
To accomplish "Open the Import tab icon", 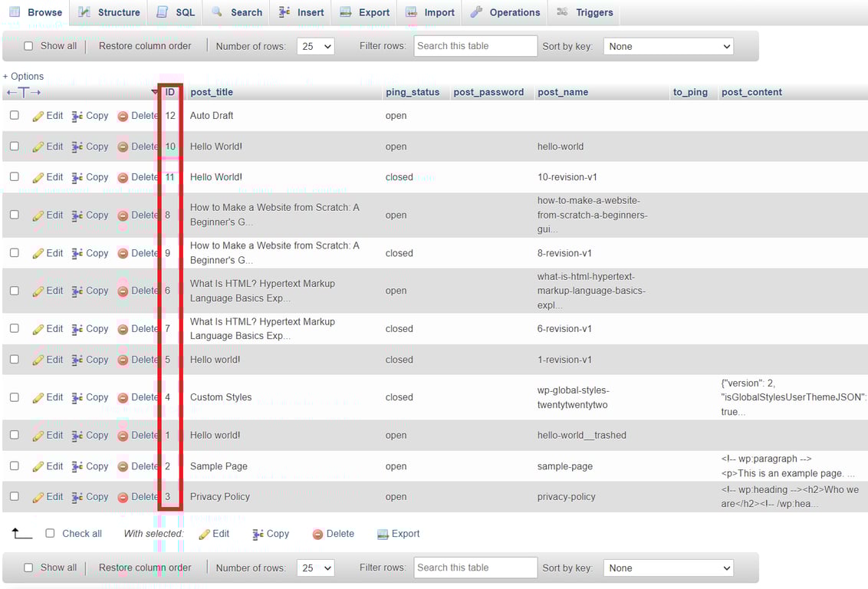I will pyautogui.click(x=413, y=12).
